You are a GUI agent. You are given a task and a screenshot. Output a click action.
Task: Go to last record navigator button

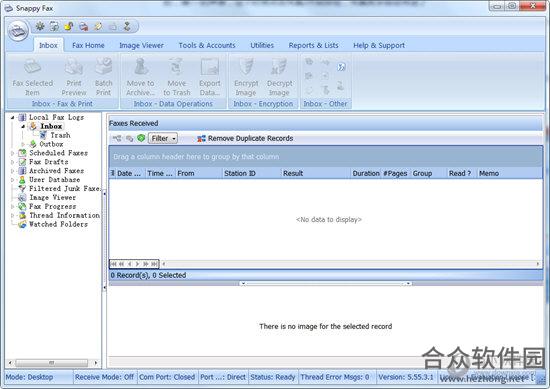[x=155, y=264]
